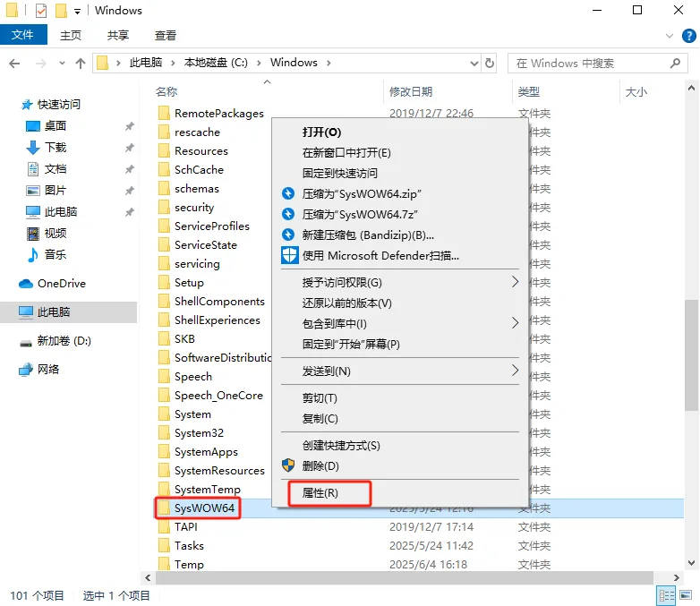The width and height of the screenshot is (700, 606).
Task: Open recent locations dropdown arrow
Action: coord(62,64)
